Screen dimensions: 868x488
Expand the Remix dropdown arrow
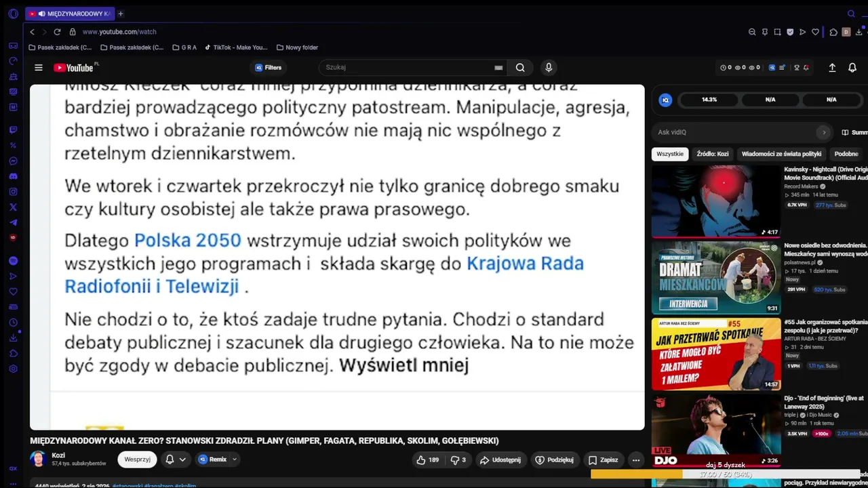(235, 460)
